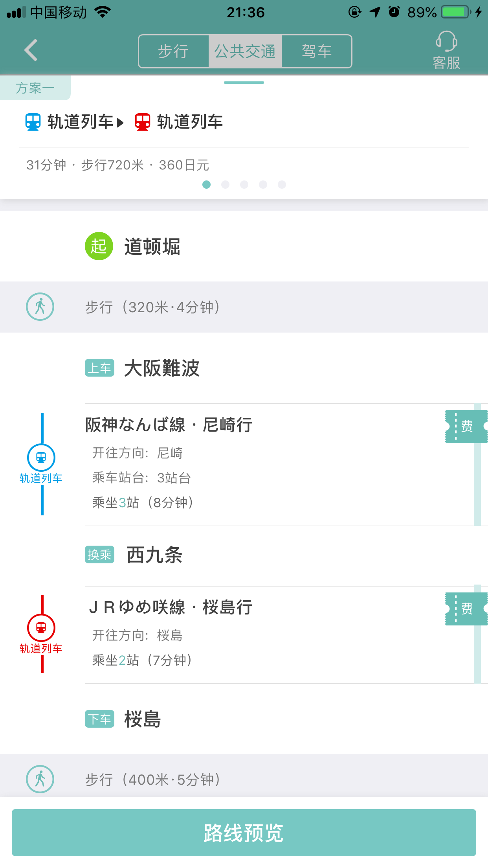Tap the blue train icon in route summary
488x868 pixels.
point(33,122)
